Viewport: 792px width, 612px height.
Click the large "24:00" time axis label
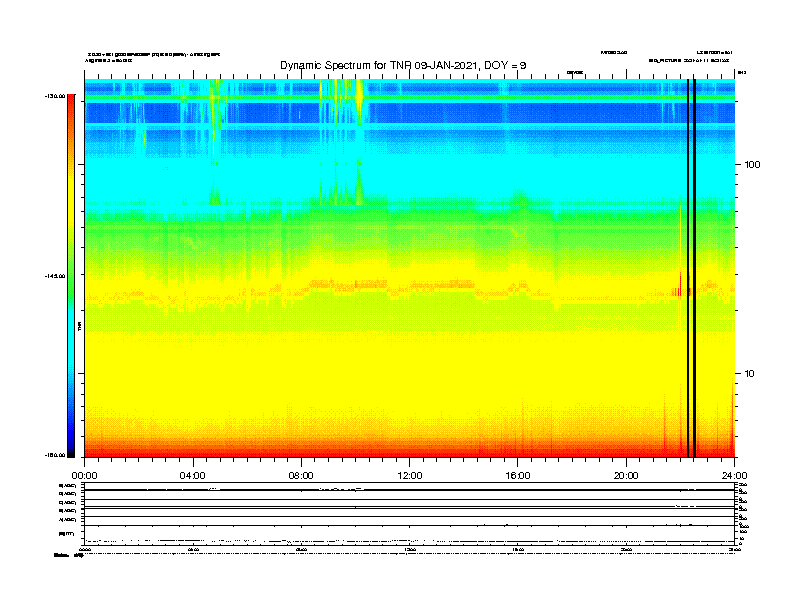pos(734,476)
